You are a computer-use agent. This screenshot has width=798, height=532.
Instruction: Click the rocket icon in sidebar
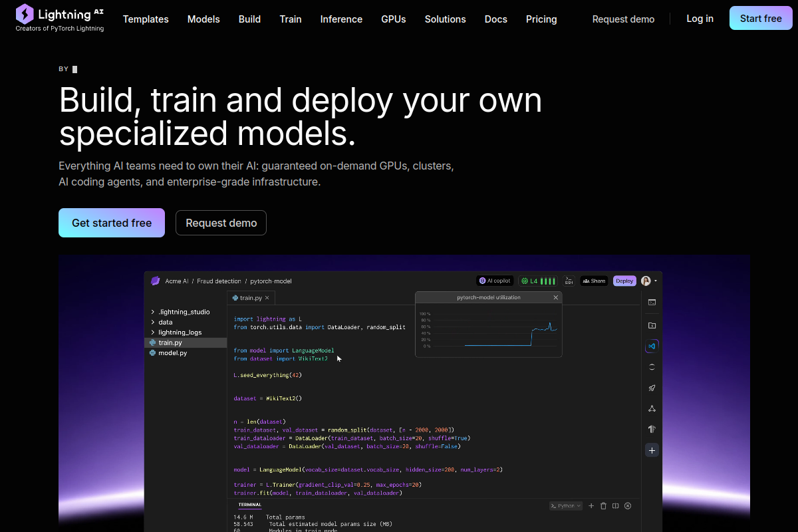(652, 388)
